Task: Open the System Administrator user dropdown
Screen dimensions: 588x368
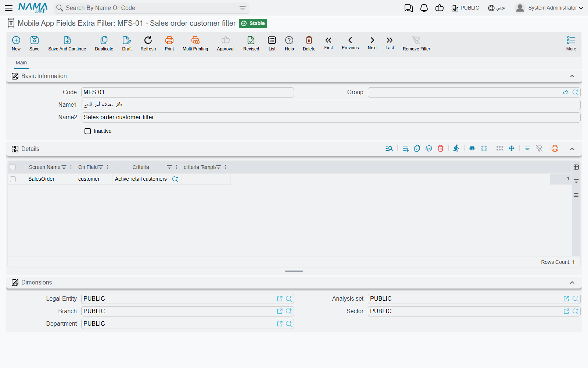Action: coord(549,8)
